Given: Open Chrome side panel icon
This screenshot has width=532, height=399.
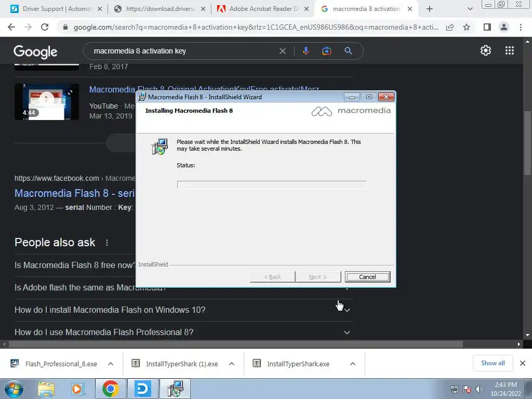Looking at the screenshot, I should coord(487,27).
